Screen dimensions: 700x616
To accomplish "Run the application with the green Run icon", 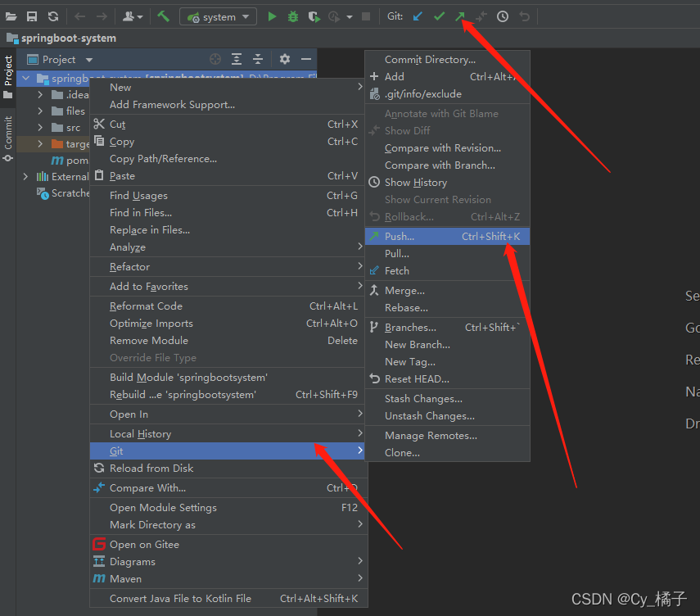I will click(271, 16).
